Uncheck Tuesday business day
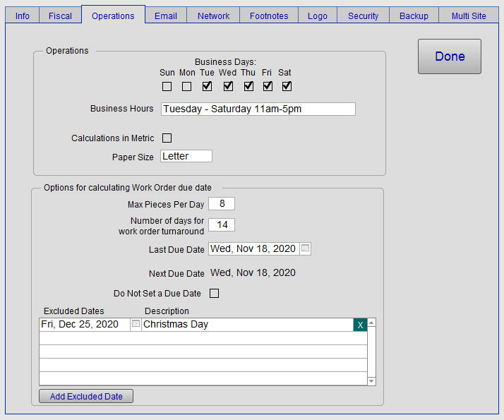Screen dimensions: 504x420 (x=207, y=87)
